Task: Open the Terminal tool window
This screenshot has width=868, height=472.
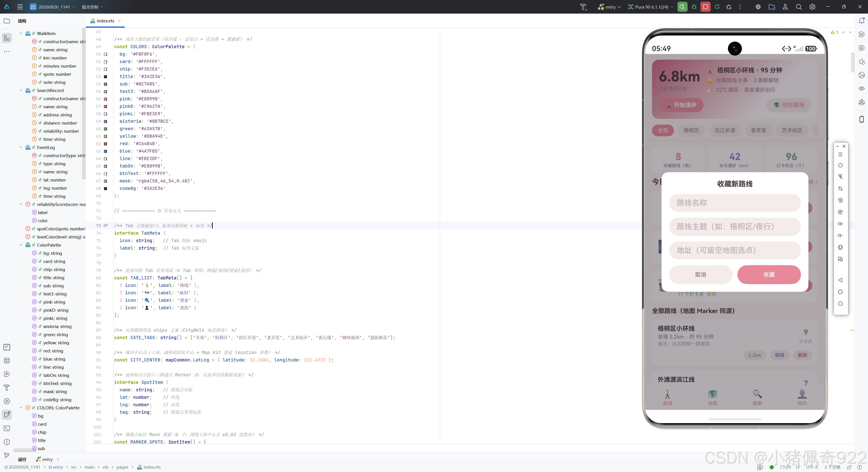Action: point(7,428)
